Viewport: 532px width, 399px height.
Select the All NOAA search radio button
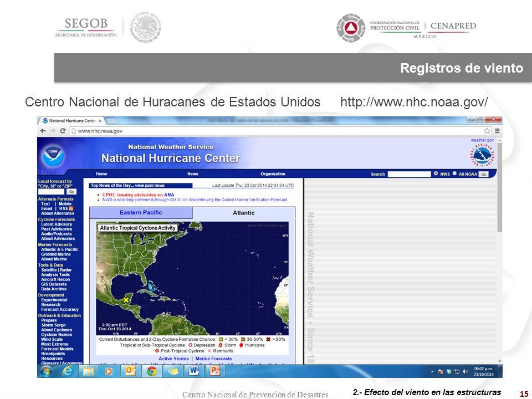(x=454, y=173)
